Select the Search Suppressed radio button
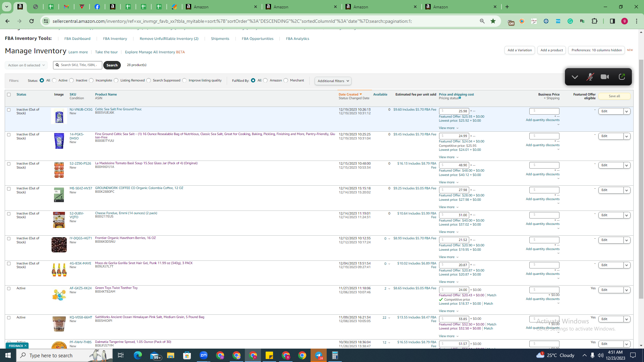 coord(149,80)
